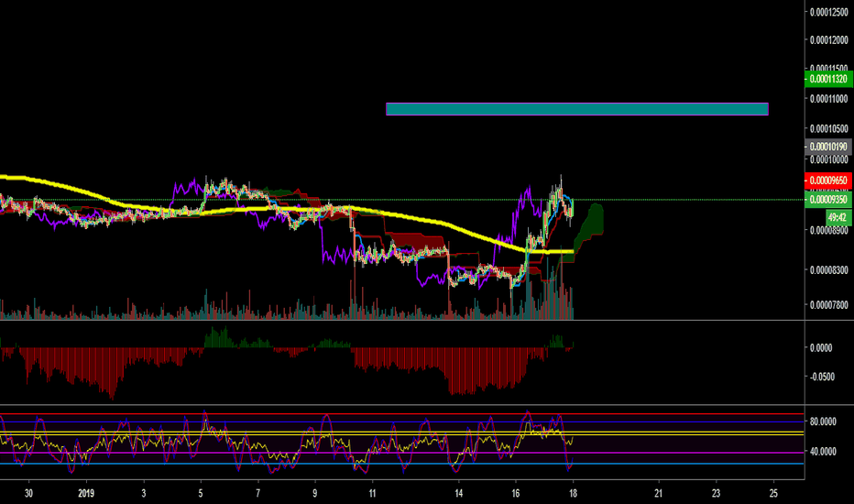This screenshot has width=854, height=504.
Task: Click the 7 date label on time axis
Action: [257, 494]
